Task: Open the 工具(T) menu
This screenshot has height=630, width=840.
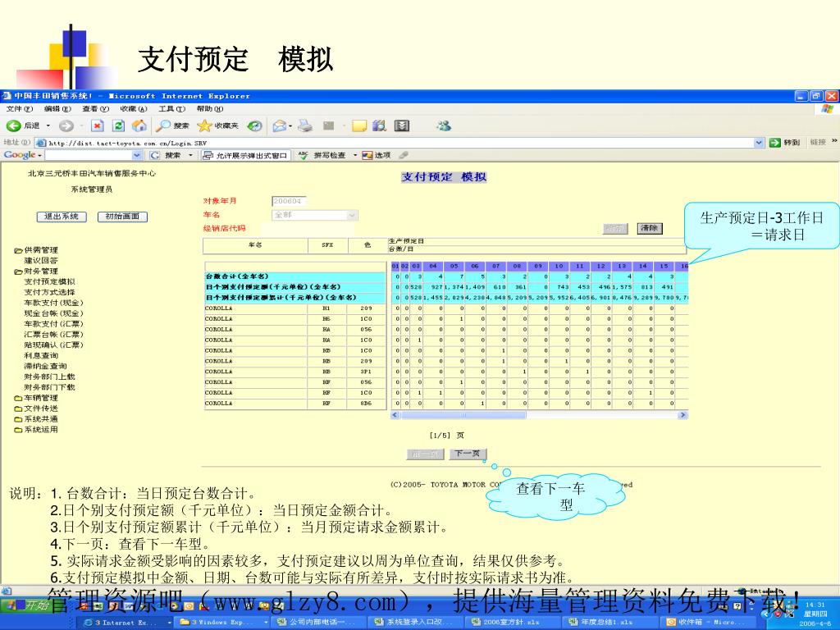Action: point(171,109)
